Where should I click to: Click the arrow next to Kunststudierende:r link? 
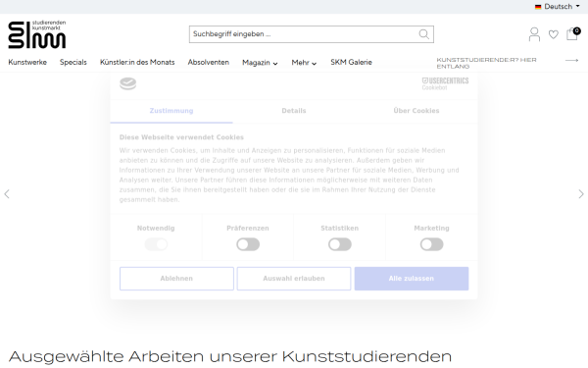571,60
